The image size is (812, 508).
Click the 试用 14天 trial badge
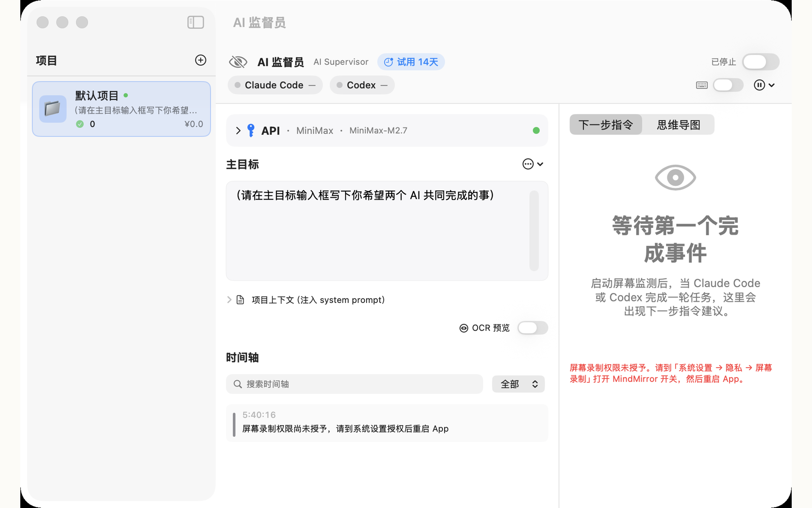411,62
